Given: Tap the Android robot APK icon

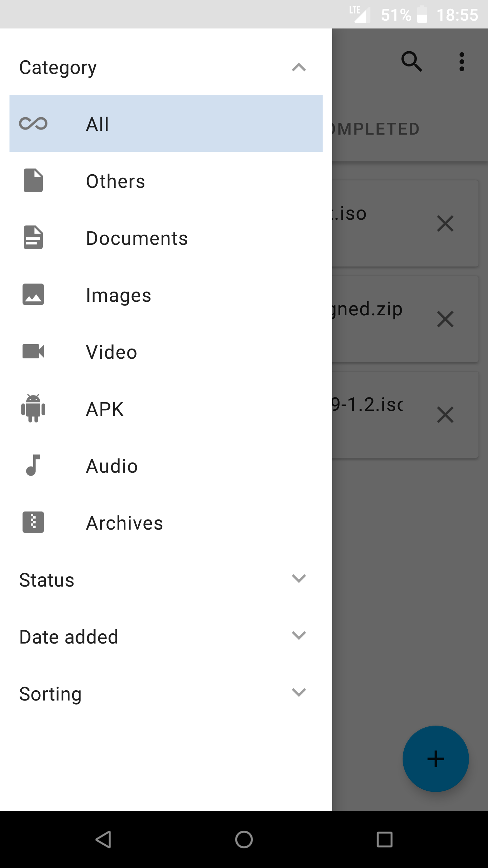Looking at the screenshot, I should (33, 408).
